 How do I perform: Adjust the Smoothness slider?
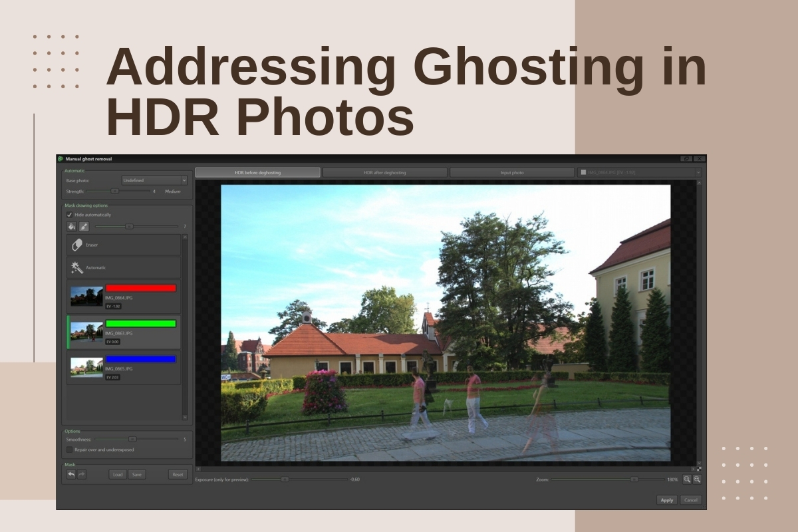[132, 439]
